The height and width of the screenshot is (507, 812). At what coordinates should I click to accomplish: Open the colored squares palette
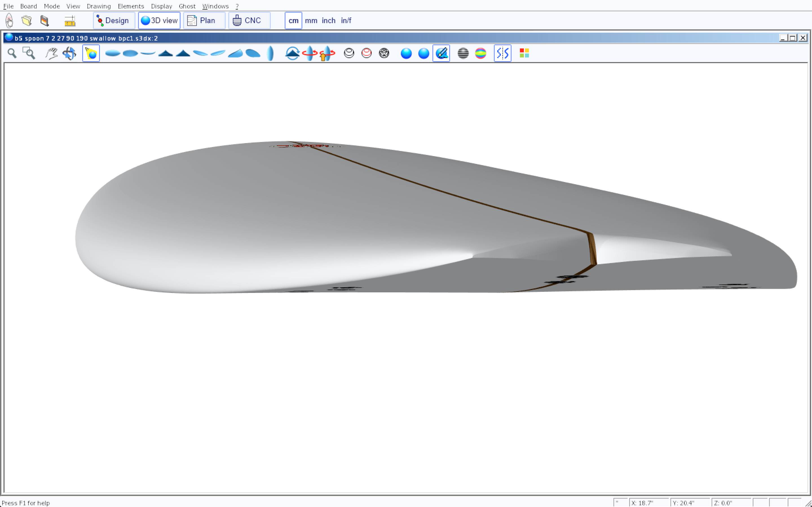[x=524, y=53]
